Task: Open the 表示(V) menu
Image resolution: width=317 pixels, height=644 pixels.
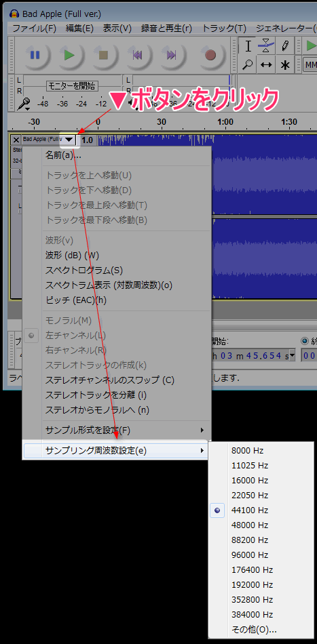Action: tap(117, 28)
